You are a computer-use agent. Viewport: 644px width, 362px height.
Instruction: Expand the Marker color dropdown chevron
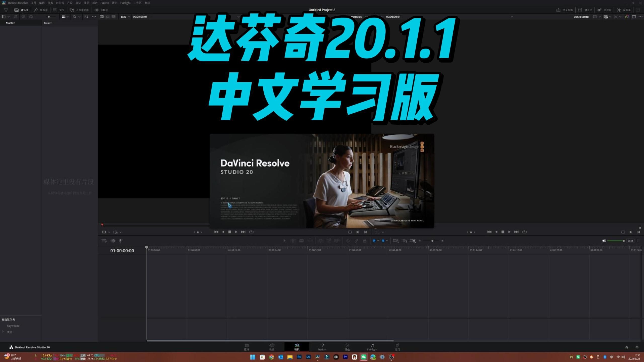click(387, 241)
